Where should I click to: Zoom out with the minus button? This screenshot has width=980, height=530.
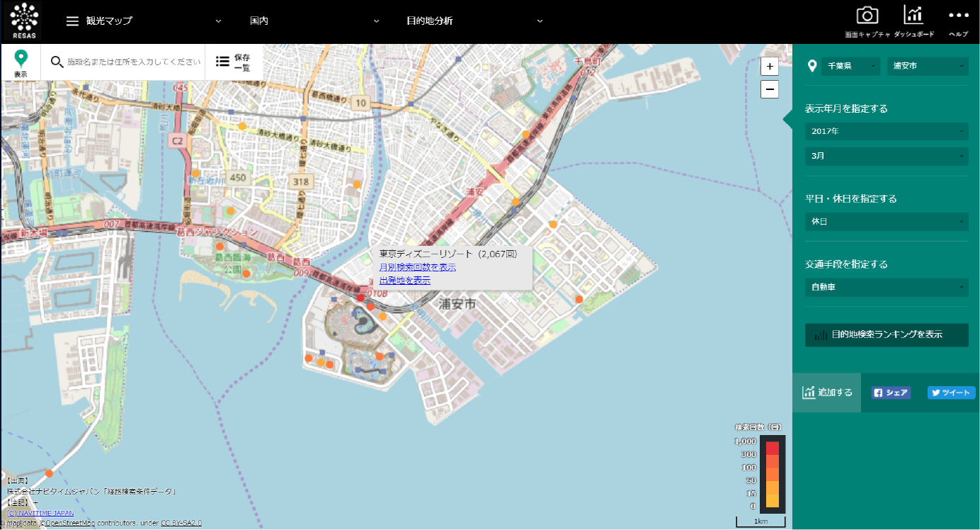770,89
